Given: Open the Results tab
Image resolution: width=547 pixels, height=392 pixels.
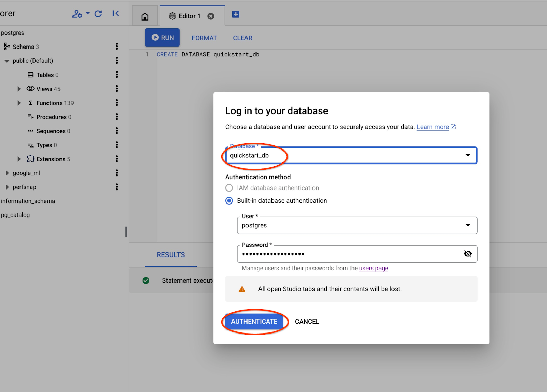Looking at the screenshot, I should (171, 255).
